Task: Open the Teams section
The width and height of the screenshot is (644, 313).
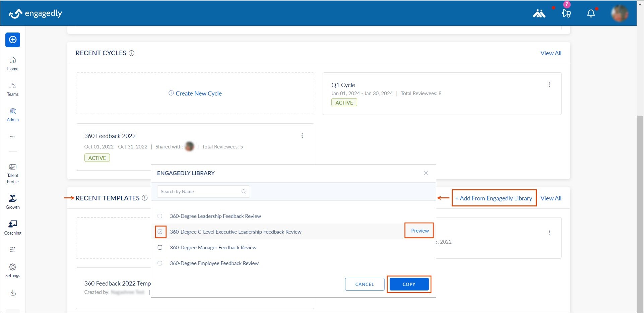Action: (x=13, y=89)
